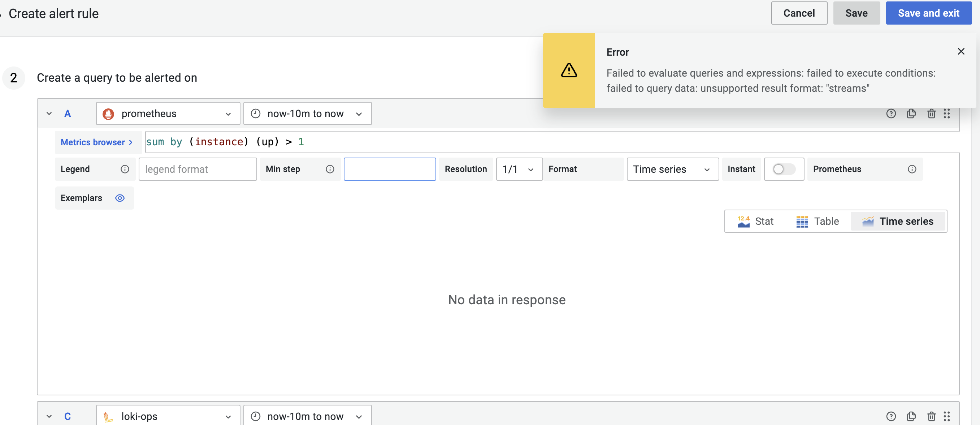Click Save and exit
Image resolution: width=980 pixels, height=425 pixels.
tap(929, 13)
